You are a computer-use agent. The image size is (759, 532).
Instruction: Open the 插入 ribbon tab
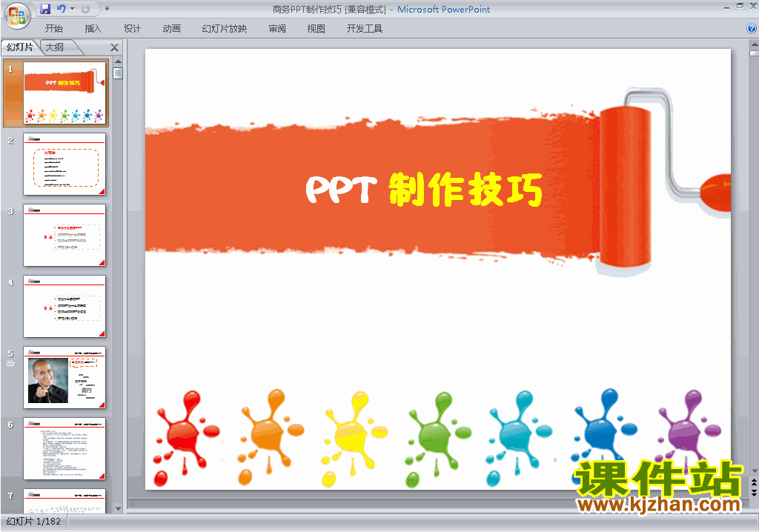[93, 29]
